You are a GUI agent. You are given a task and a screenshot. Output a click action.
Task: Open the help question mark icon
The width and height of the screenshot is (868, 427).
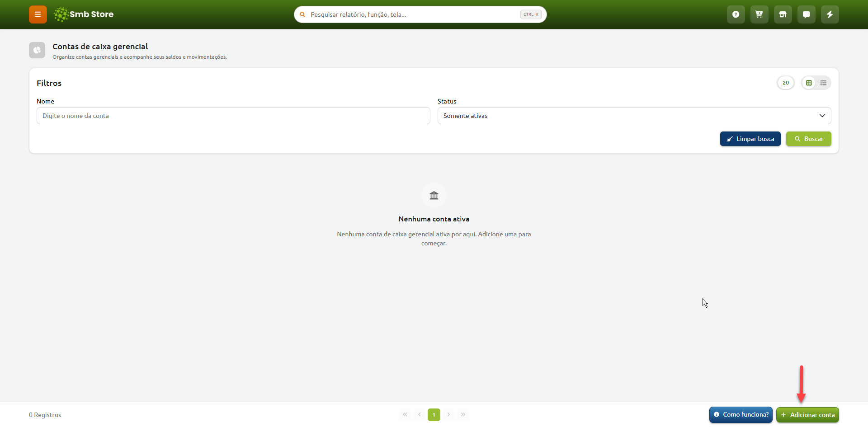click(736, 14)
